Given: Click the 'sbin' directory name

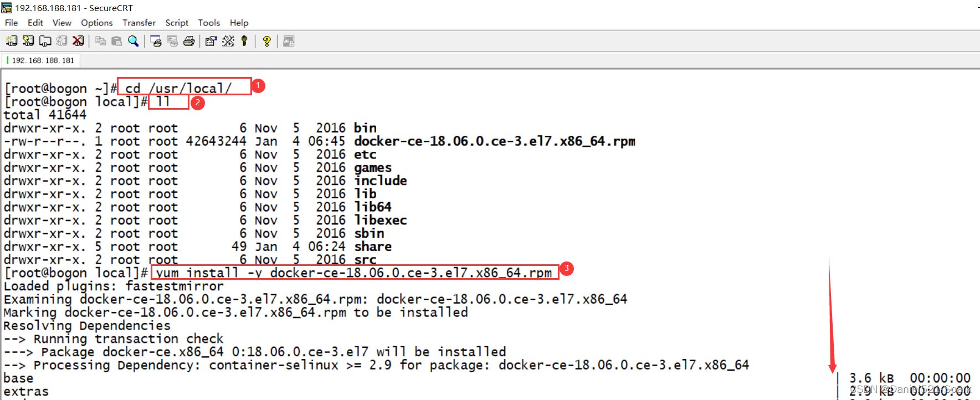Looking at the screenshot, I should tap(369, 233).
